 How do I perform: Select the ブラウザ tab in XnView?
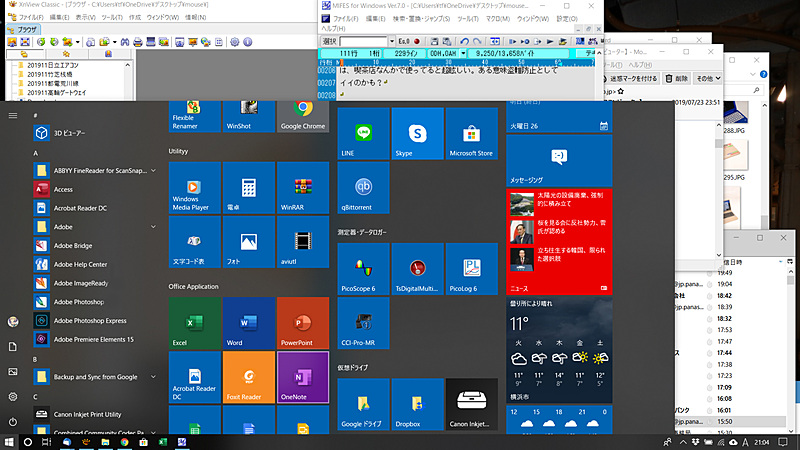23,30
